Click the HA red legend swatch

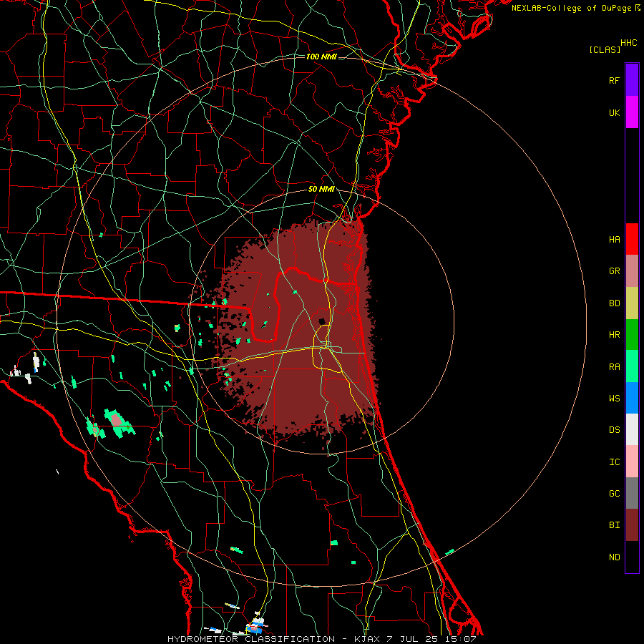click(x=632, y=239)
